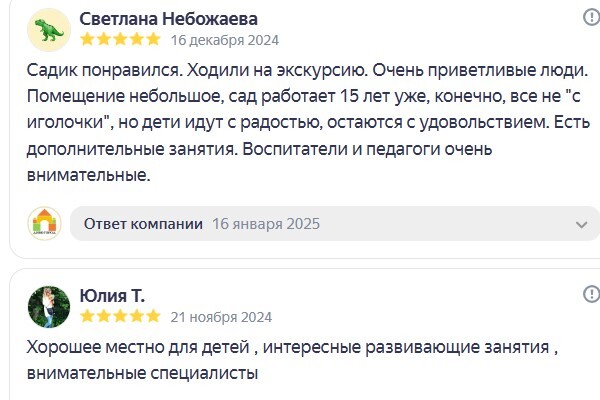600x400 pixels.
Task: Click first star in Светлана's rating
Action: coord(87,39)
